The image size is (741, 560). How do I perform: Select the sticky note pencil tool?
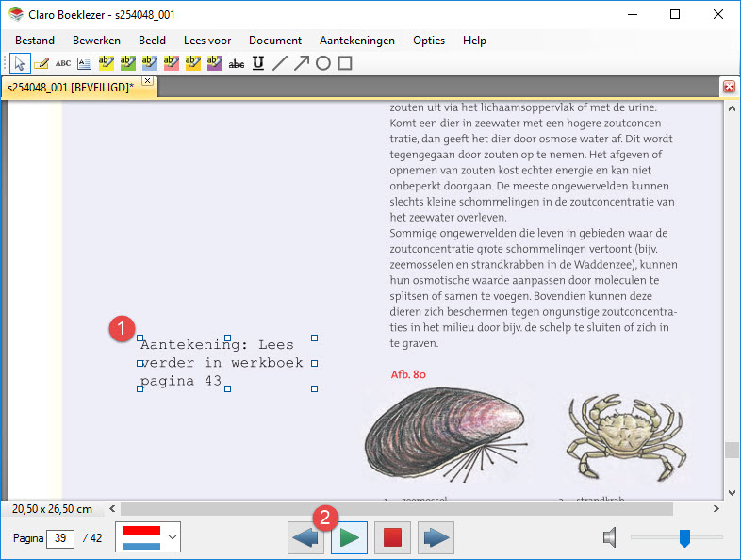coord(41,63)
